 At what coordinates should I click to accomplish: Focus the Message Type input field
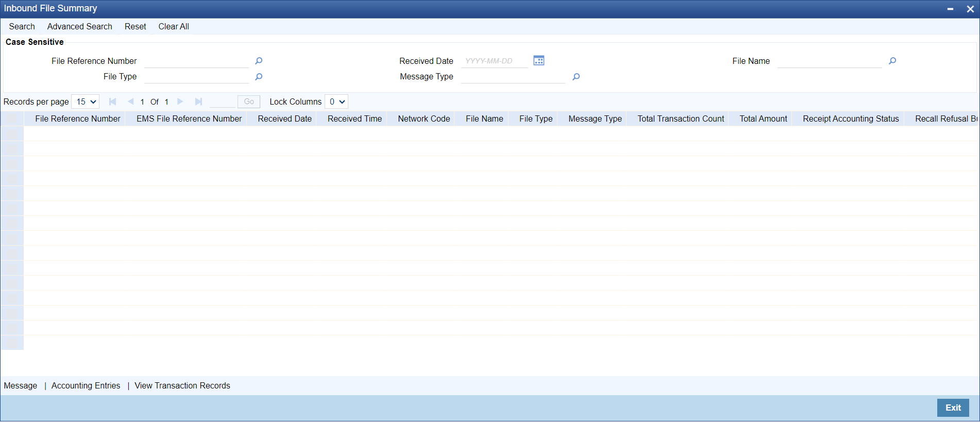[513, 77]
